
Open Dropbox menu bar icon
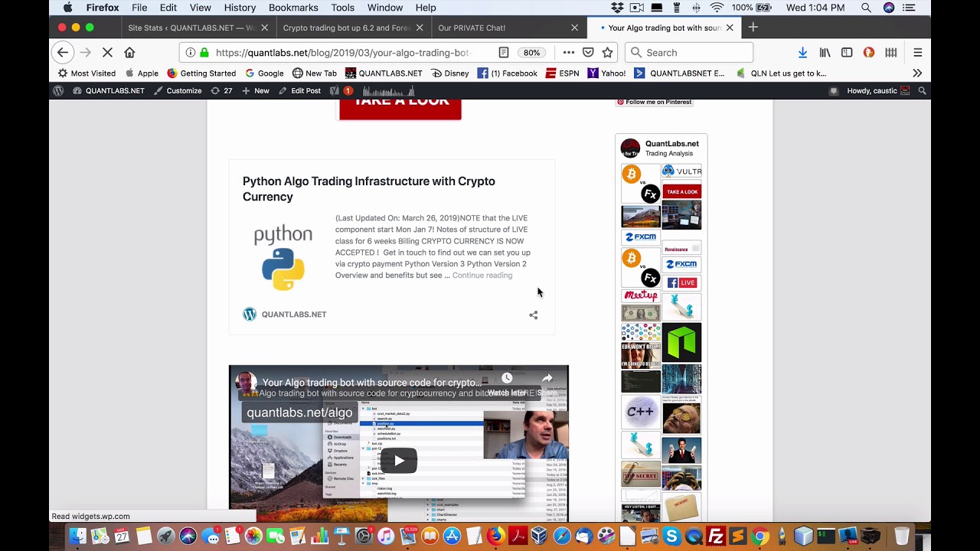pos(617,8)
